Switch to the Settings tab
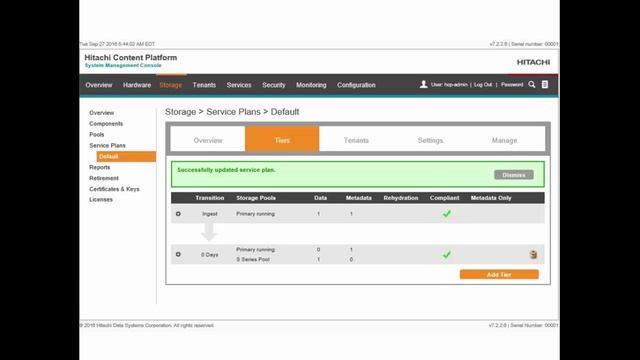640x360 pixels. click(x=430, y=140)
